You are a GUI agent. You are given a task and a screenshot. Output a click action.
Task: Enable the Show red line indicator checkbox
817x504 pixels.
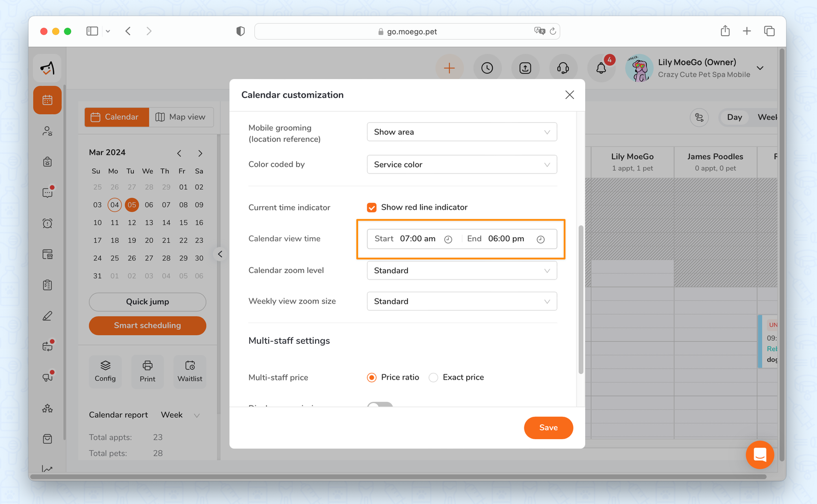click(x=372, y=207)
